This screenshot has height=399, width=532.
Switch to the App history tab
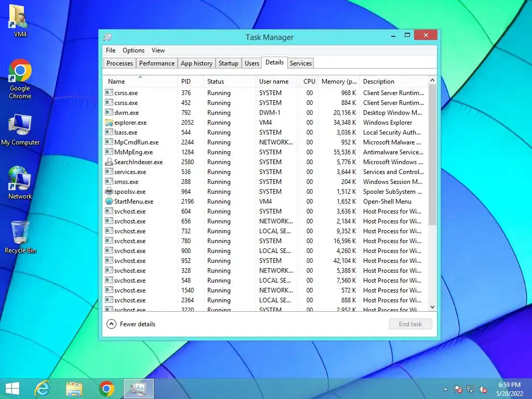point(196,63)
